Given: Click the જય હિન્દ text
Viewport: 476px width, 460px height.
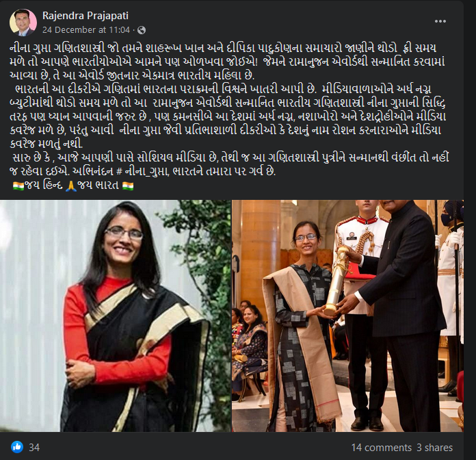Looking at the screenshot, I should pos(44,186).
